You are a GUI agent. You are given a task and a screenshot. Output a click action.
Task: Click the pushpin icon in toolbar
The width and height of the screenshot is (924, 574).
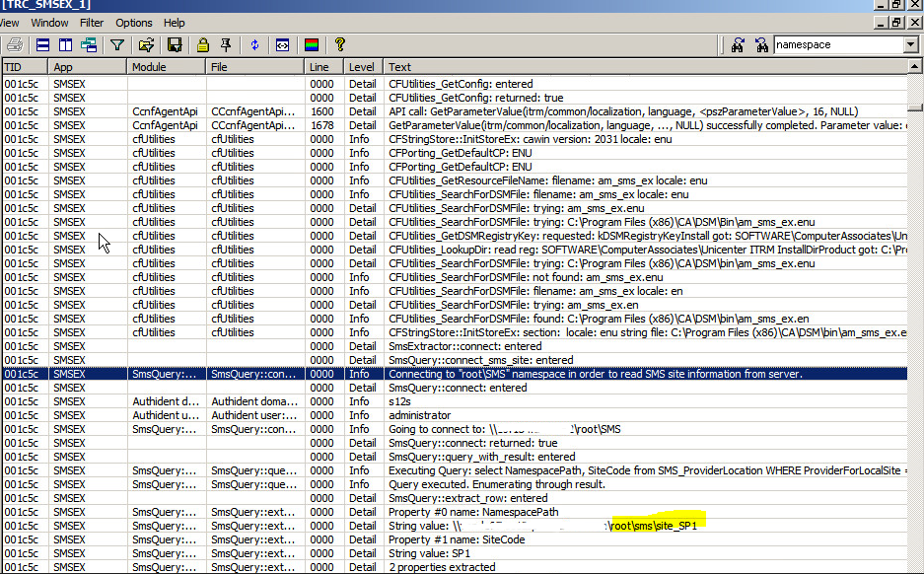point(226,44)
